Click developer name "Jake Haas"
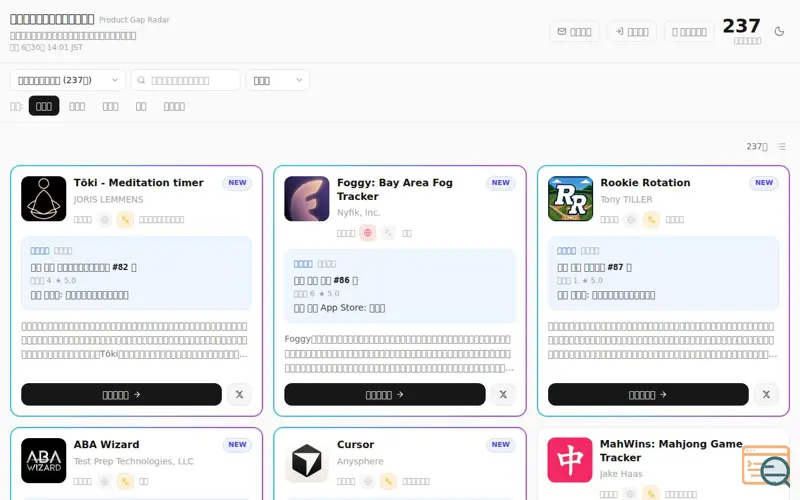This screenshot has height=500, width=800. (621, 474)
